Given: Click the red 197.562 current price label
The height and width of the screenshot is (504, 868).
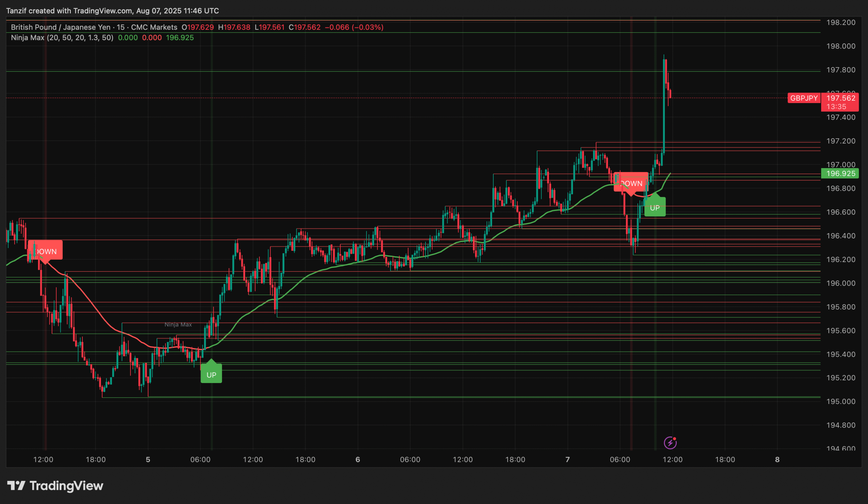Looking at the screenshot, I should pos(841,98).
